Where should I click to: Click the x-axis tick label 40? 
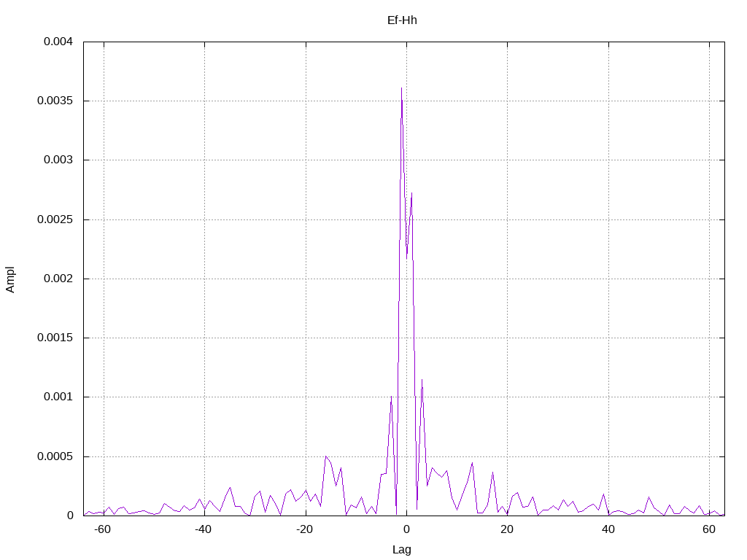click(x=608, y=529)
